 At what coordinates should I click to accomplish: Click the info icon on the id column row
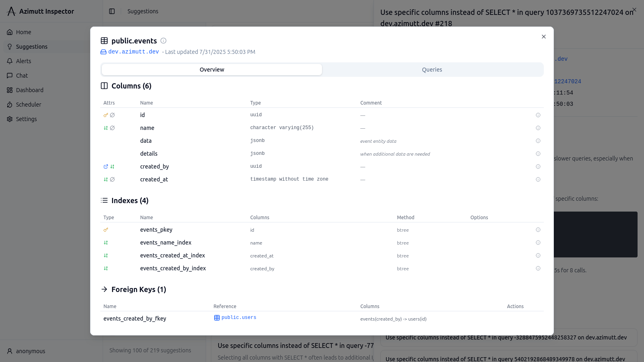click(x=538, y=115)
